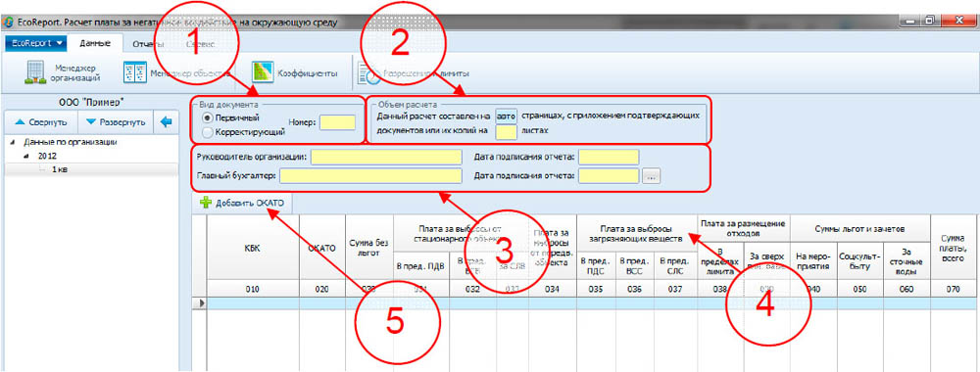Open Коэффициенты toolbar icon
This screenshot has width=980, height=372.
263,72
